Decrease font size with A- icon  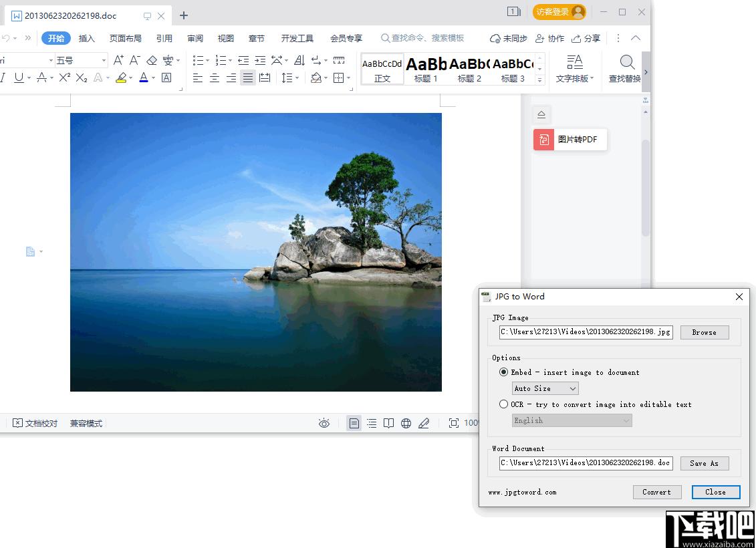(135, 60)
